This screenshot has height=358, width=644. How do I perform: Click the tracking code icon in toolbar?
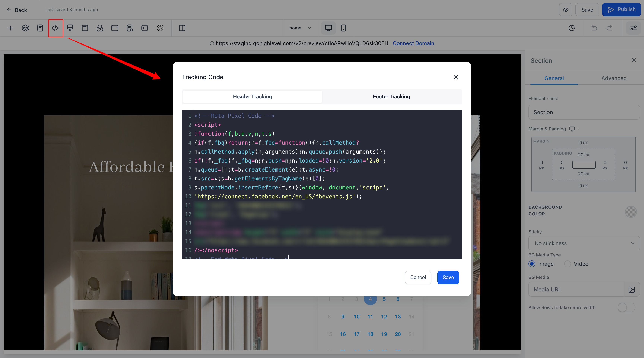tap(55, 28)
